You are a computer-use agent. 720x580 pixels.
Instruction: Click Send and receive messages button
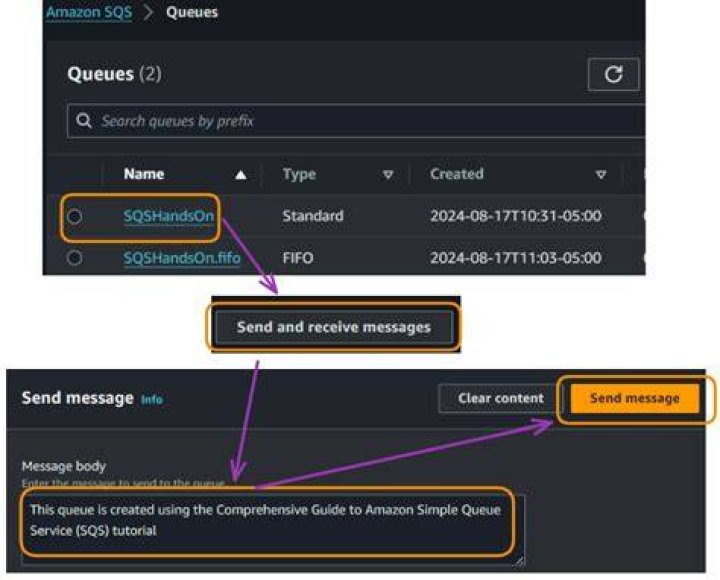pyautogui.click(x=334, y=327)
